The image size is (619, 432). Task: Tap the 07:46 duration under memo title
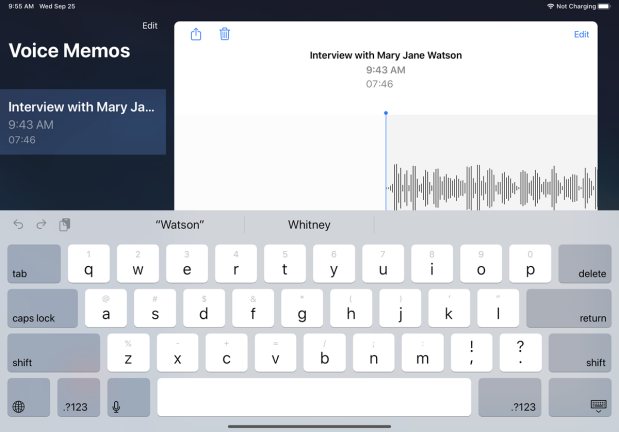[379, 84]
